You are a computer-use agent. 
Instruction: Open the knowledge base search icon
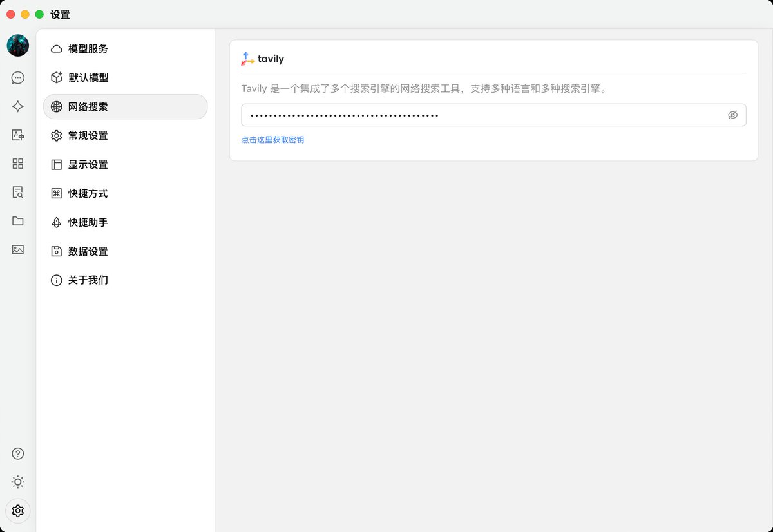(x=18, y=192)
